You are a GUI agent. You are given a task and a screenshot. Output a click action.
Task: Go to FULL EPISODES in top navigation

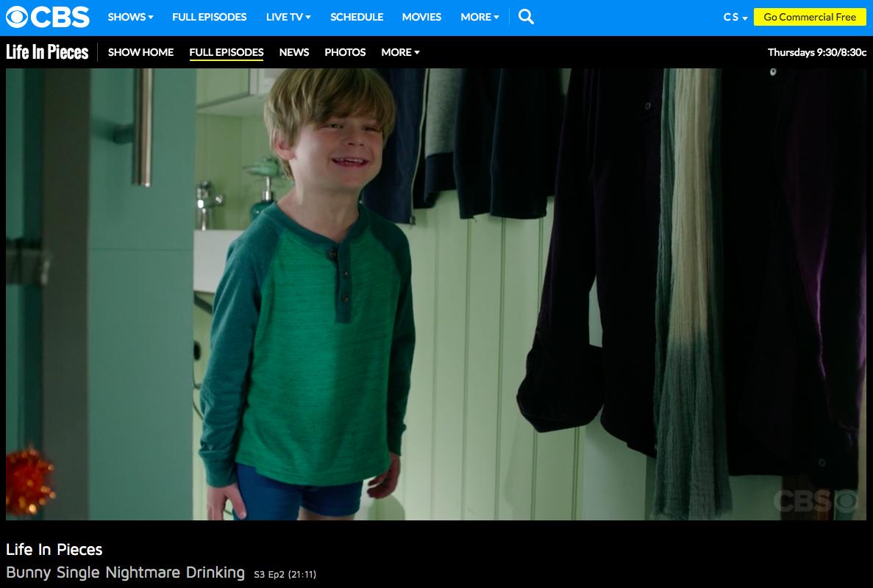tap(210, 17)
